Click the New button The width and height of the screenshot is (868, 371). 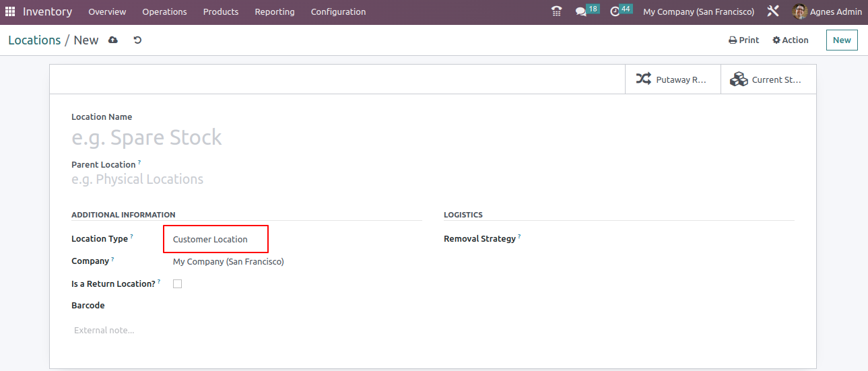point(842,40)
